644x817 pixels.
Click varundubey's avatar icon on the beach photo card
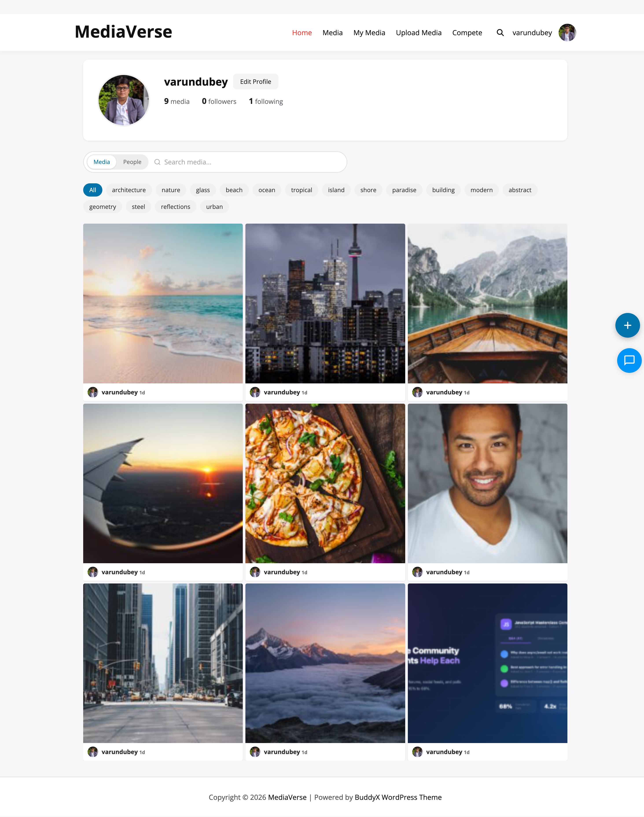[92, 392]
